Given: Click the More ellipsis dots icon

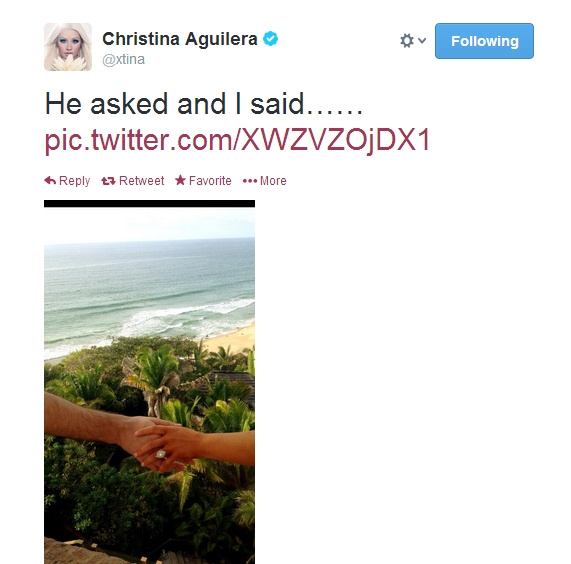Looking at the screenshot, I should 250,181.
